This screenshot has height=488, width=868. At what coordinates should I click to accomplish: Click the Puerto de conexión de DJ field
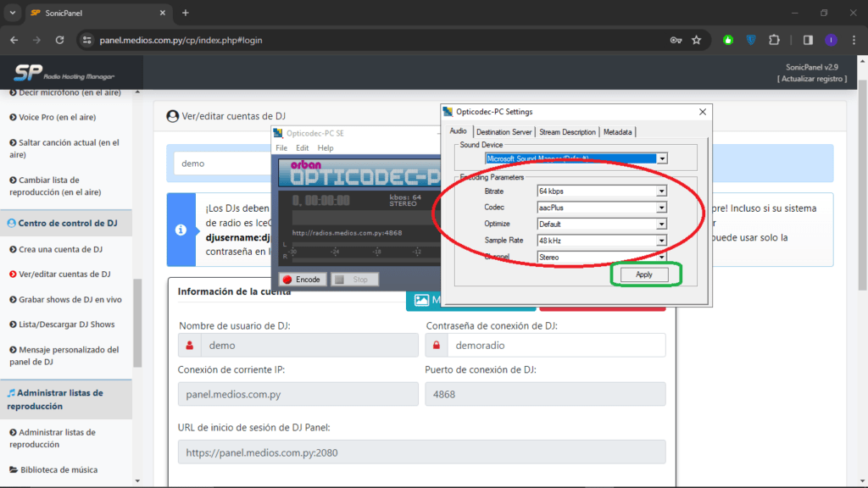[x=545, y=394]
